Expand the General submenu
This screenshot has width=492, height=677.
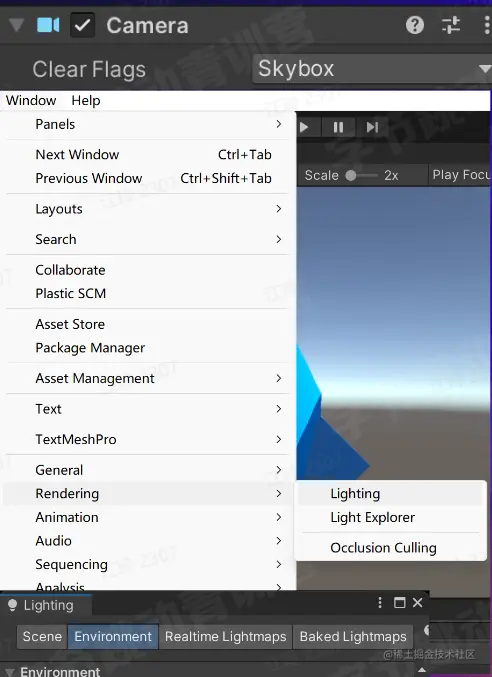coord(148,470)
